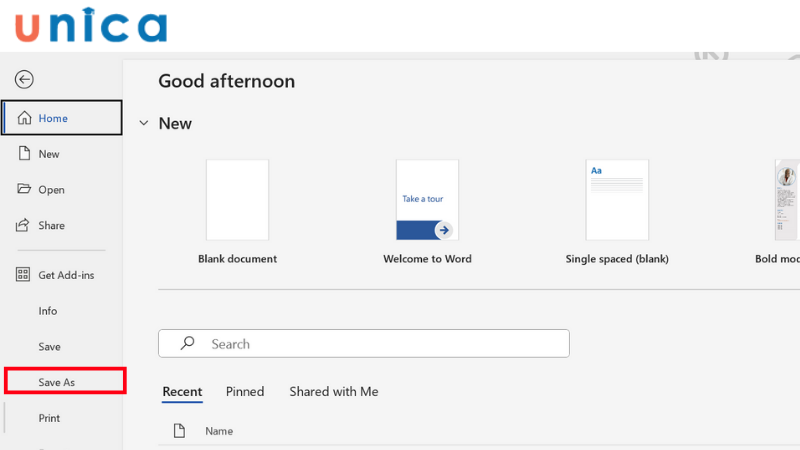The height and width of the screenshot is (450, 800).
Task: Click the Open folder icon
Action: click(x=24, y=190)
